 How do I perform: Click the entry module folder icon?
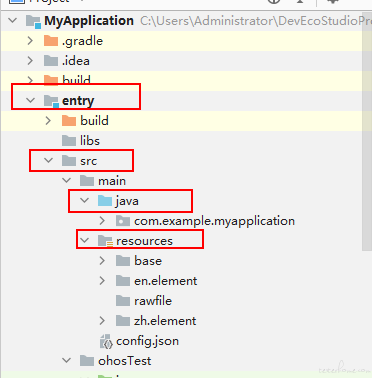coord(51,101)
